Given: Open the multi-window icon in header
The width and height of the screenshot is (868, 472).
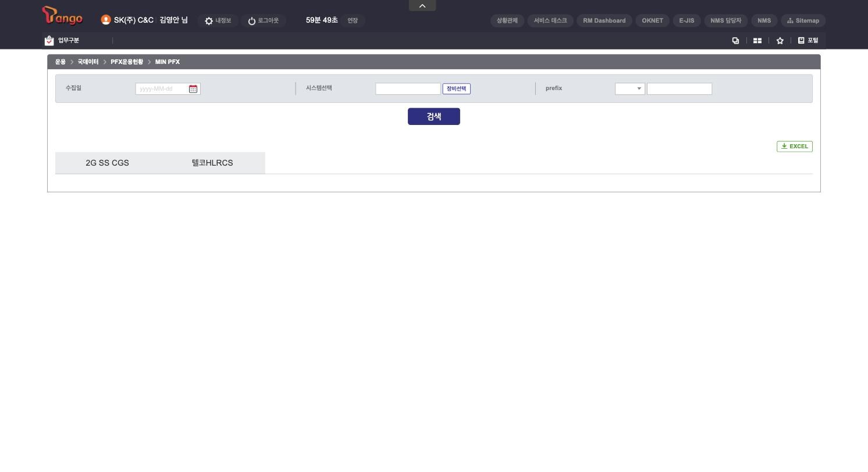Looking at the screenshot, I should pos(735,40).
